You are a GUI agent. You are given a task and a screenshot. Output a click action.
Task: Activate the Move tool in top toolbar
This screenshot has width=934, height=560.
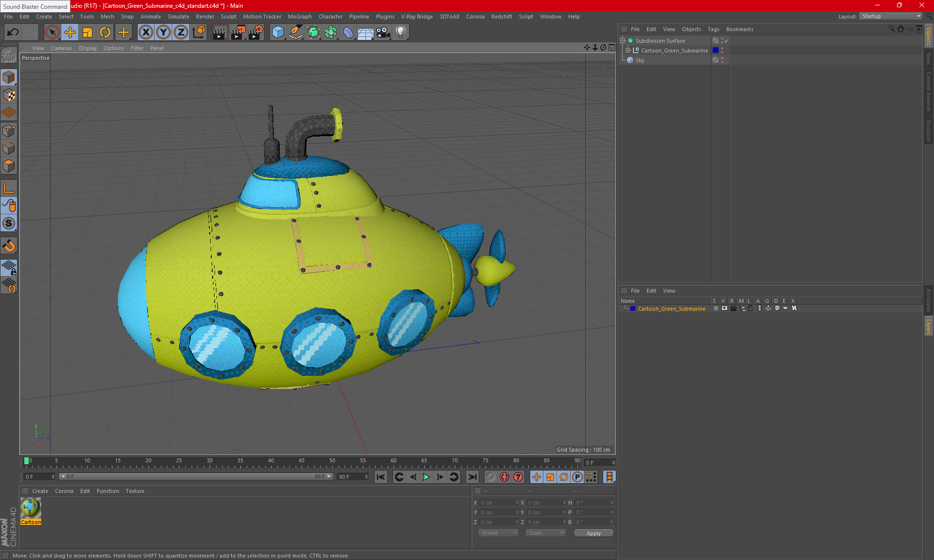[x=70, y=33]
